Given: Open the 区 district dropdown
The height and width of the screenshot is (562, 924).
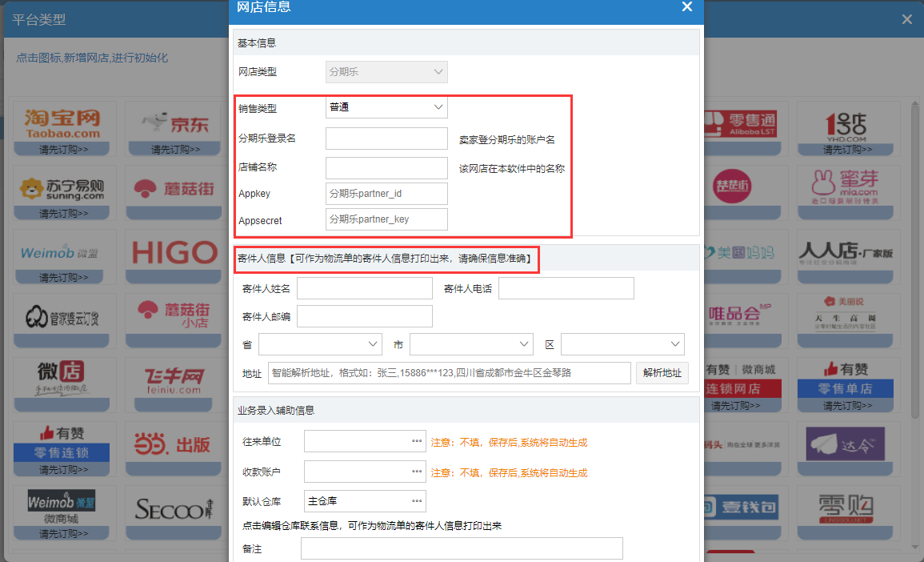Looking at the screenshot, I should coord(622,344).
